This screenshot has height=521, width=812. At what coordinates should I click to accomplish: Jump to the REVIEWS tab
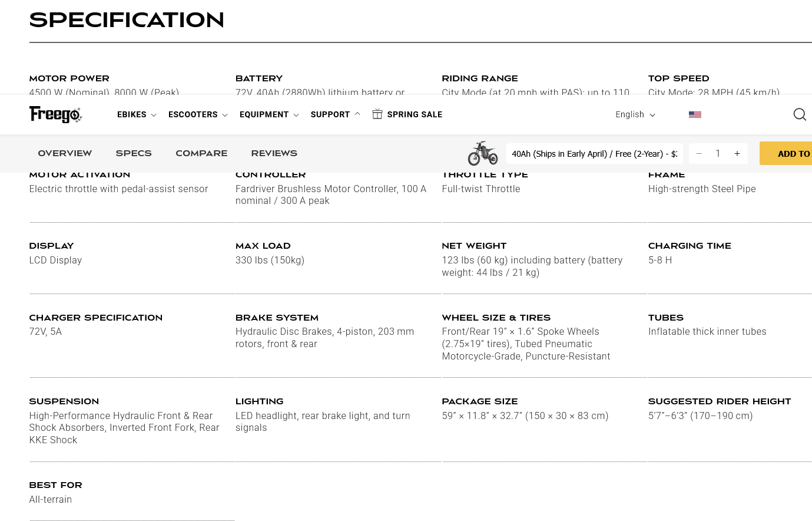coord(274,153)
